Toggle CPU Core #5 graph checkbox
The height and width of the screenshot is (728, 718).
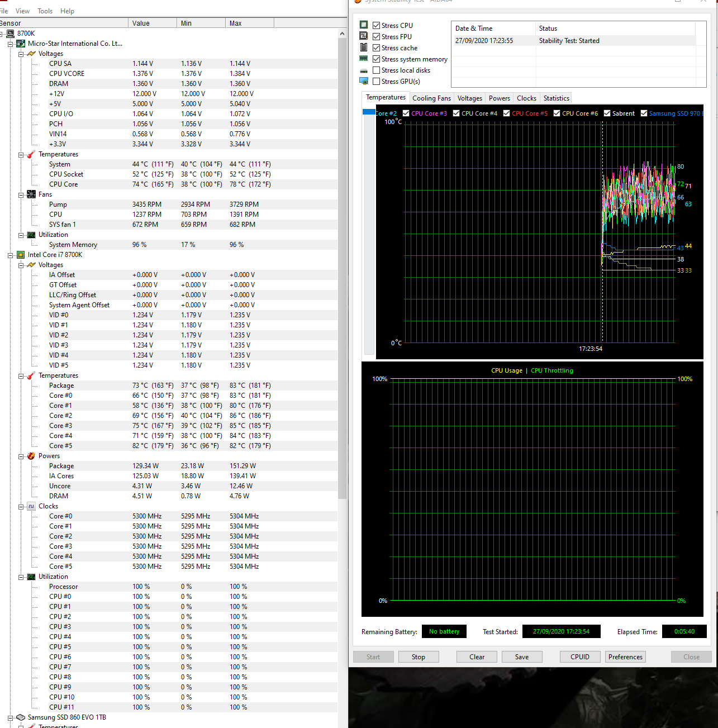pos(507,113)
